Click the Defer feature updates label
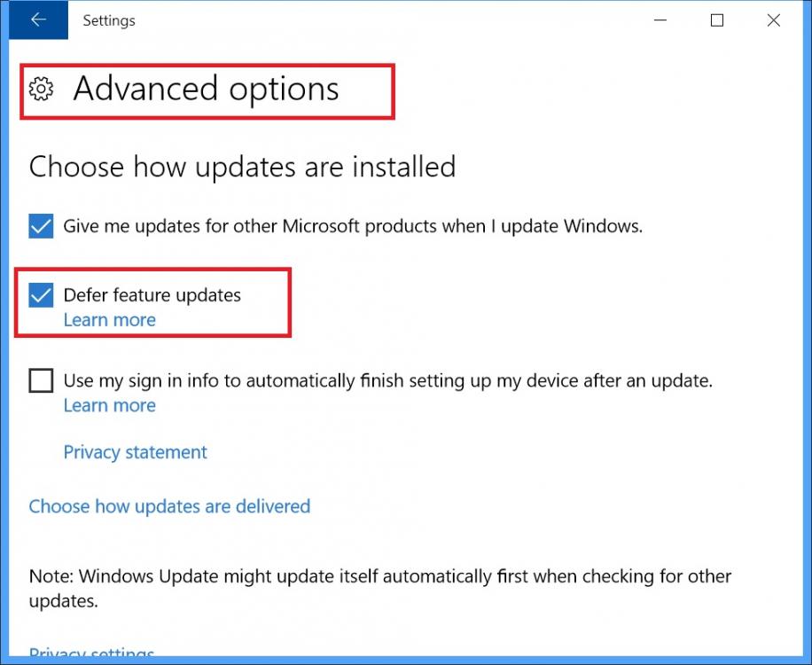812x665 pixels. (152, 295)
